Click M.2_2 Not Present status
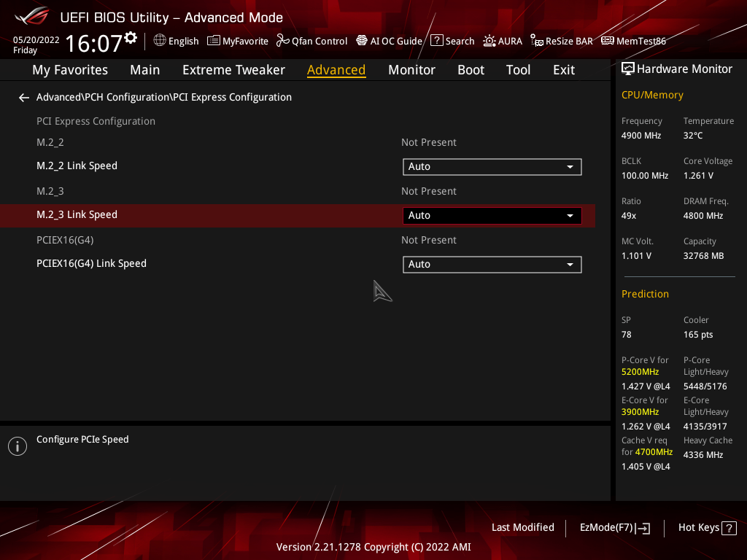 point(429,142)
